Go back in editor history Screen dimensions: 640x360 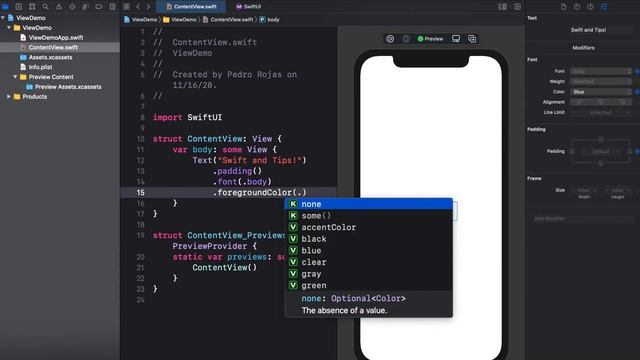click(138, 7)
